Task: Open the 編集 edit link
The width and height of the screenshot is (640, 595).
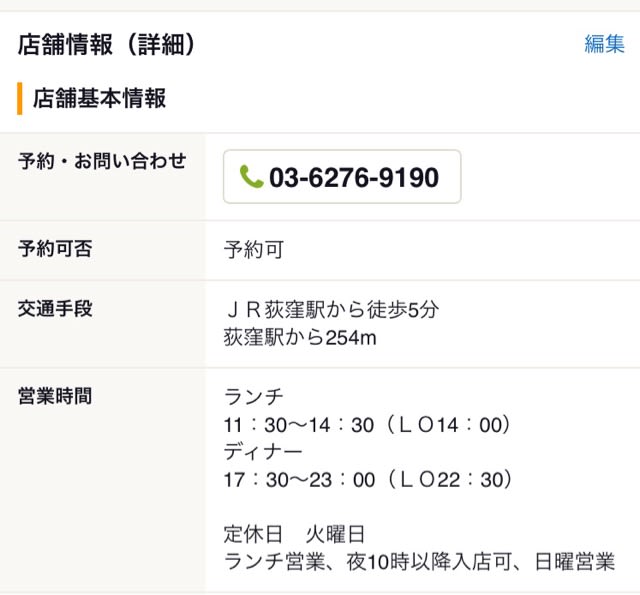Action: (x=604, y=44)
